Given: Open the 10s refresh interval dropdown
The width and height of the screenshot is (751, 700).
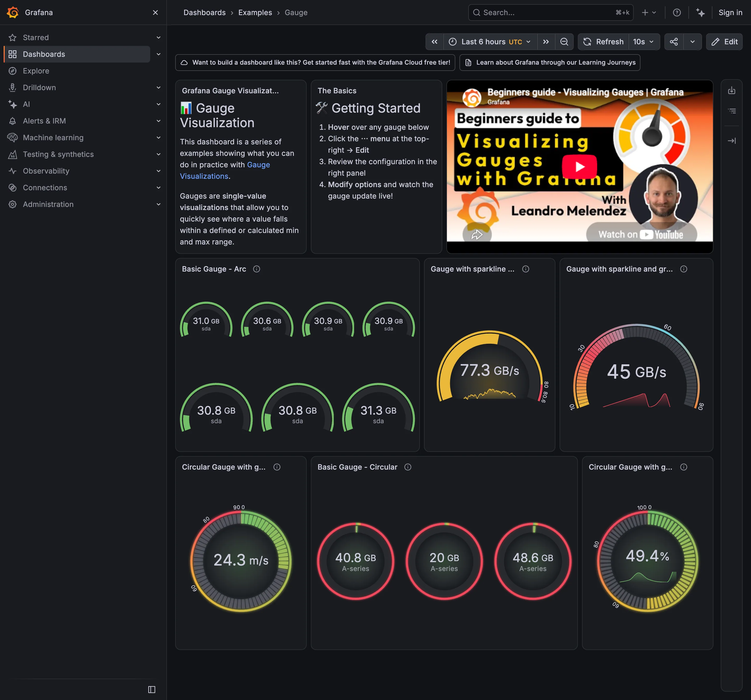Looking at the screenshot, I should 644,41.
